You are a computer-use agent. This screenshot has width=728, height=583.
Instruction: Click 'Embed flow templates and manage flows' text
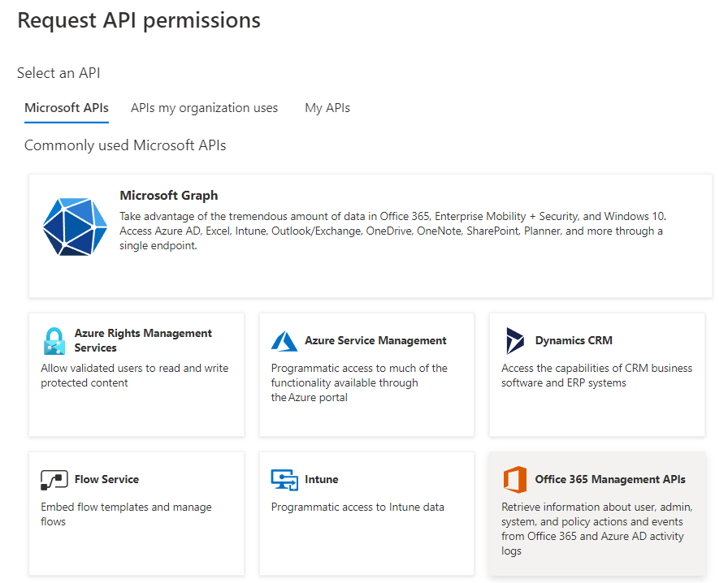click(x=126, y=514)
